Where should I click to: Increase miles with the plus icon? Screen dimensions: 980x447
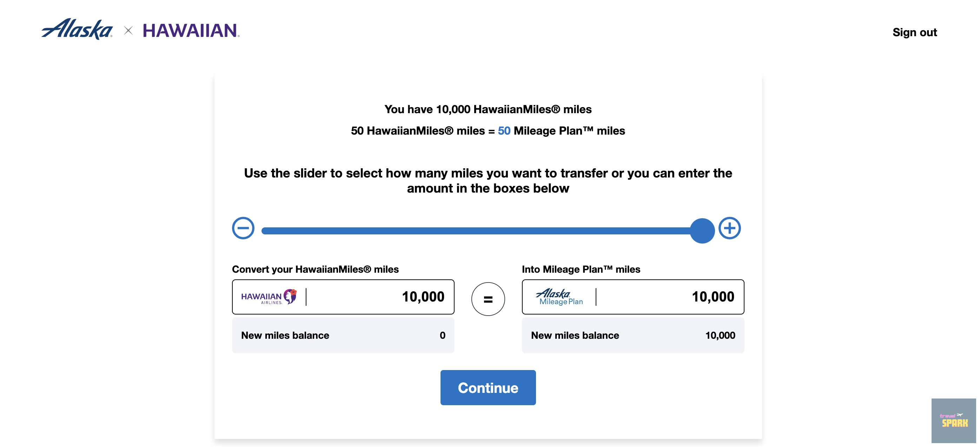[x=729, y=228]
